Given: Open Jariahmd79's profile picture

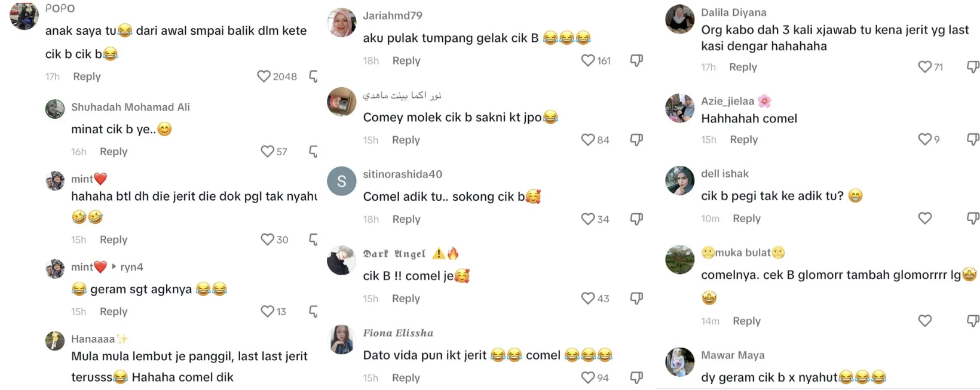Looking at the screenshot, I should (342, 23).
